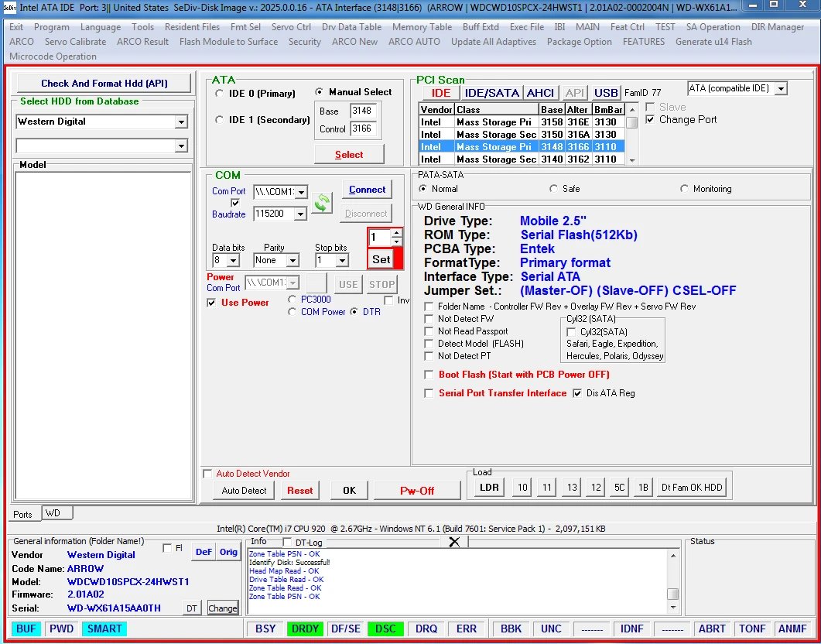Toggle the BUF status indicator

pyautogui.click(x=26, y=629)
